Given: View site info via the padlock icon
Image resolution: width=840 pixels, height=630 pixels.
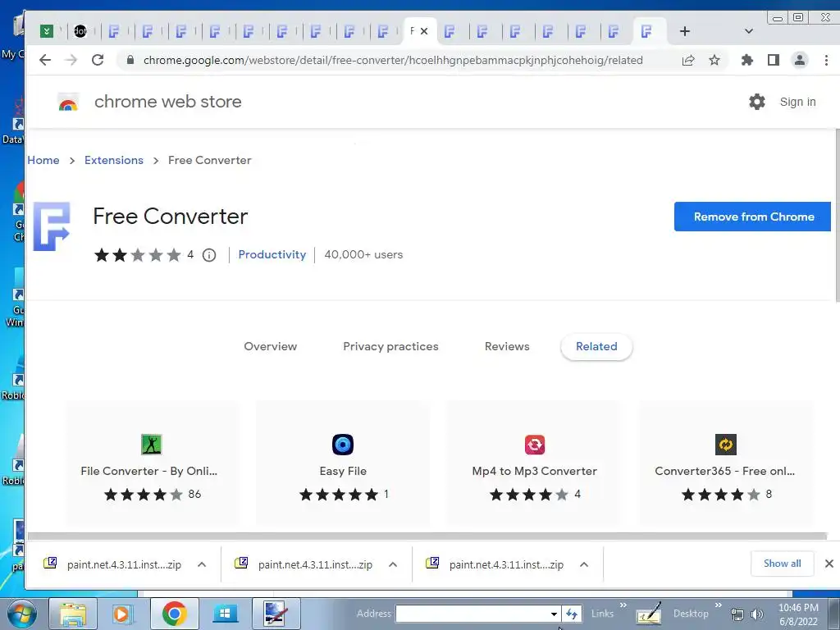Looking at the screenshot, I should click(x=130, y=60).
